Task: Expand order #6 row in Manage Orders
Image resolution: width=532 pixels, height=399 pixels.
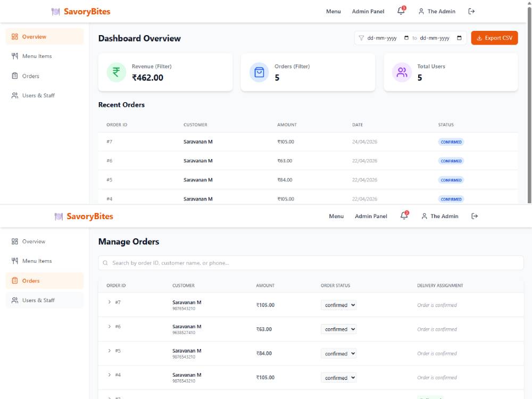Action: pos(109,327)
